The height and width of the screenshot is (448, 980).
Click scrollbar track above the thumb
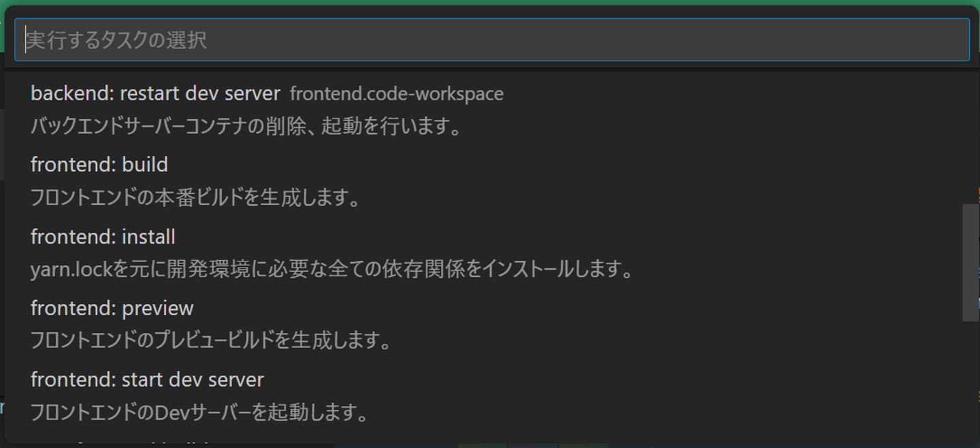970,136
